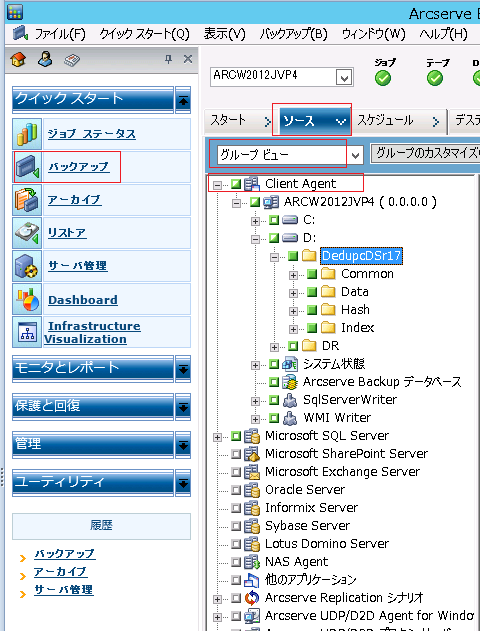Click the Infrastructure Visualization icon
Viewport: 480px width, 631px height.
27,332
